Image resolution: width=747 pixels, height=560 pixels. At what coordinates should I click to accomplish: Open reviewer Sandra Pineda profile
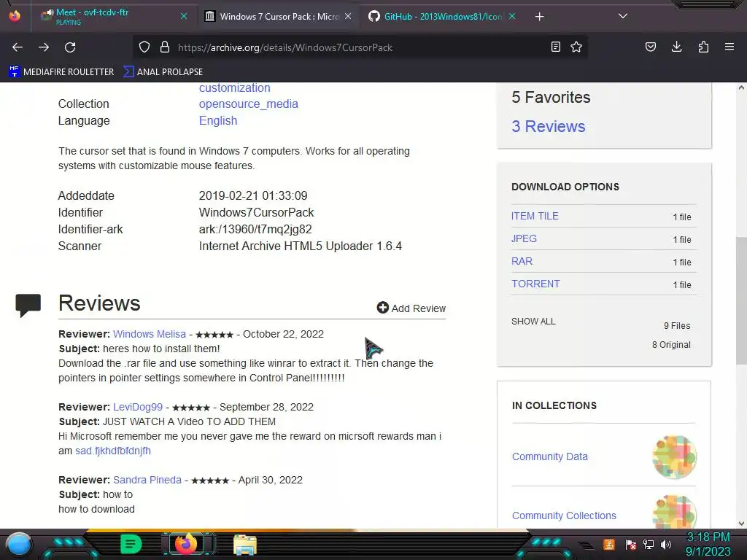pos(147,480)
